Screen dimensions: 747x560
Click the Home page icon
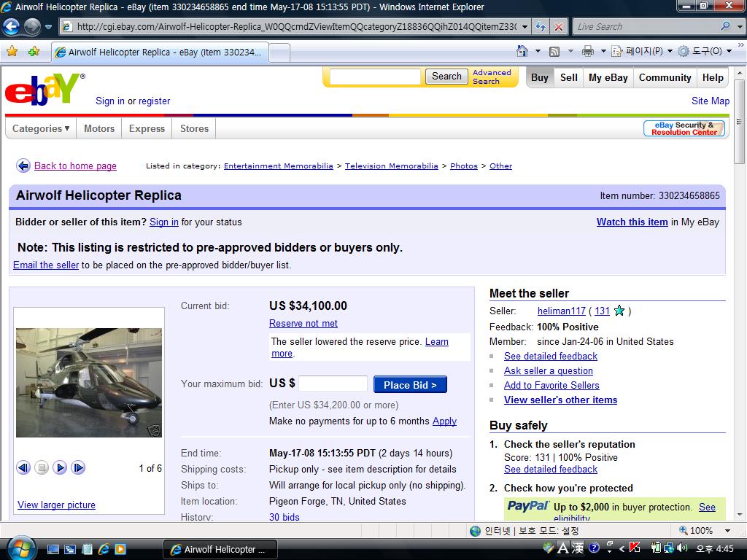(522, 50)
